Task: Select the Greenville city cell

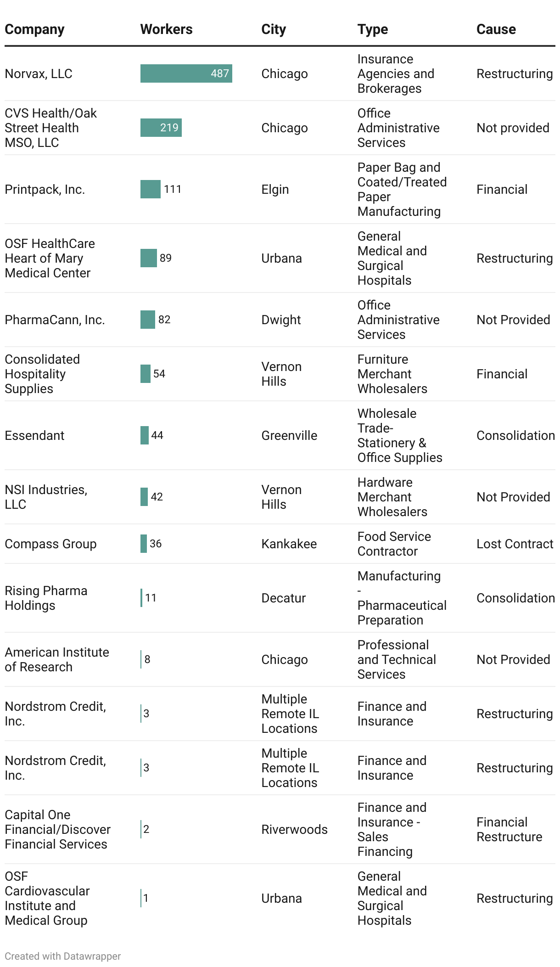Action: [289, 435]
